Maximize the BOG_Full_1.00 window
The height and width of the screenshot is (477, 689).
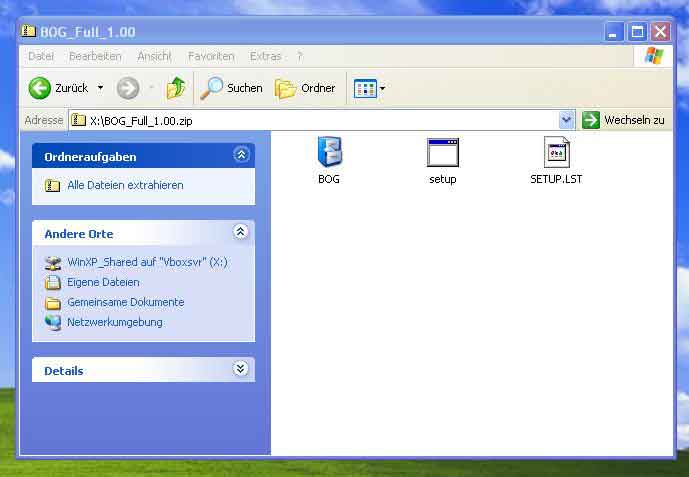click(x=637, y=32)
